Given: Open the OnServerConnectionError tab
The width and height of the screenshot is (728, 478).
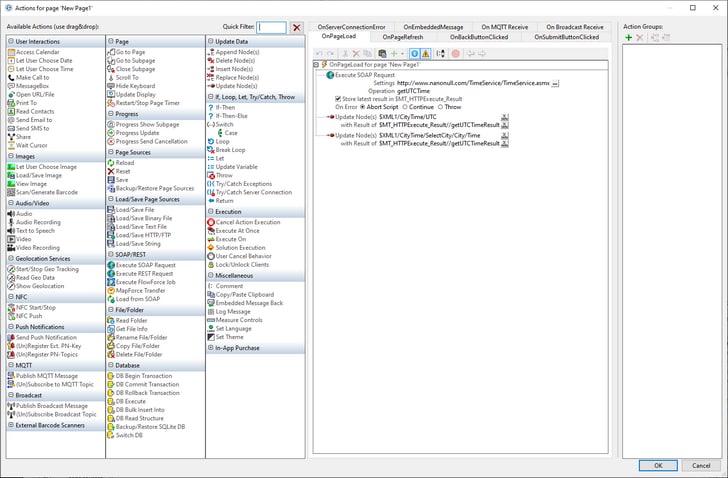Looking at the screenshot, I should click(350, 26).
